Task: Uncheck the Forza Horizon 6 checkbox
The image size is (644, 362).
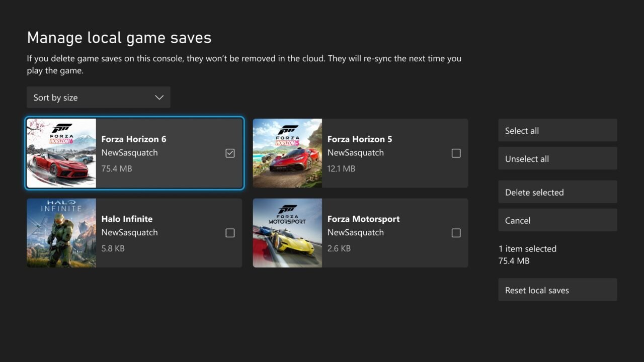Action: tap(230, 153)
